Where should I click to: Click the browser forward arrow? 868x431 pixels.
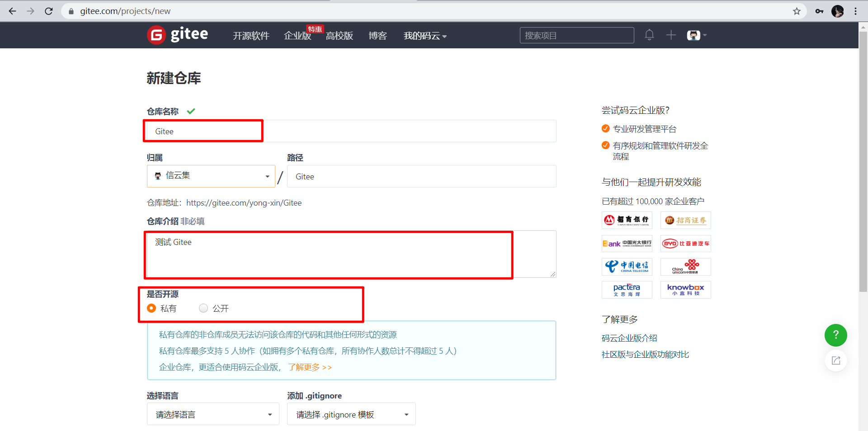[30, 11]
